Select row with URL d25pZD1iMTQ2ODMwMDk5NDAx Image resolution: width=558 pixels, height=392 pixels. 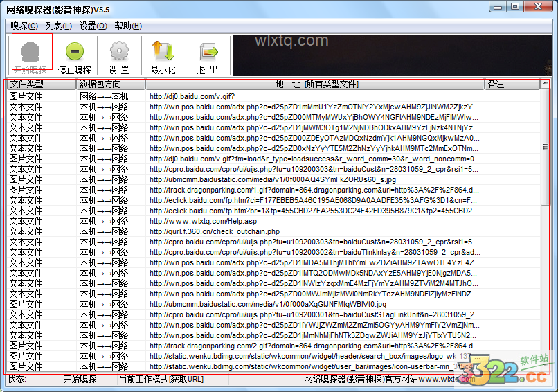coord(273,273)
